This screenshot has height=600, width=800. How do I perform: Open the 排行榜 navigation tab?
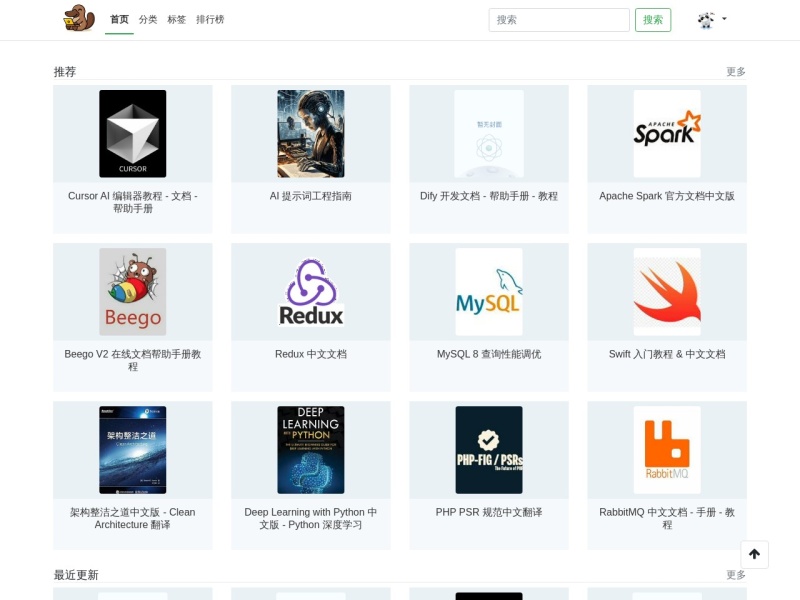point(210,19)
